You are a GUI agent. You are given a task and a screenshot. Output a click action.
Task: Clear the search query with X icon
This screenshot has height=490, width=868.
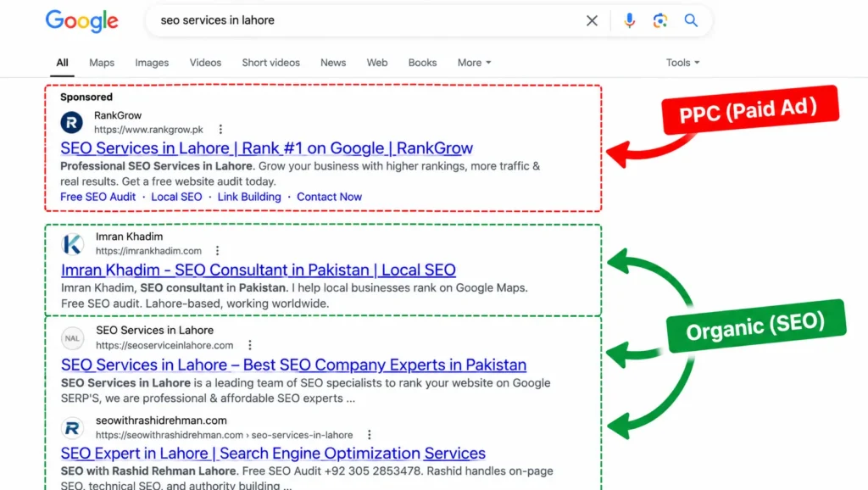pos(592,20)
